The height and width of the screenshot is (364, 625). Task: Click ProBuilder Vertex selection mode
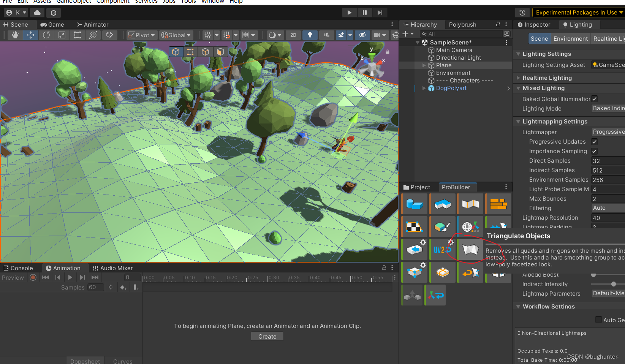[190, 52]
